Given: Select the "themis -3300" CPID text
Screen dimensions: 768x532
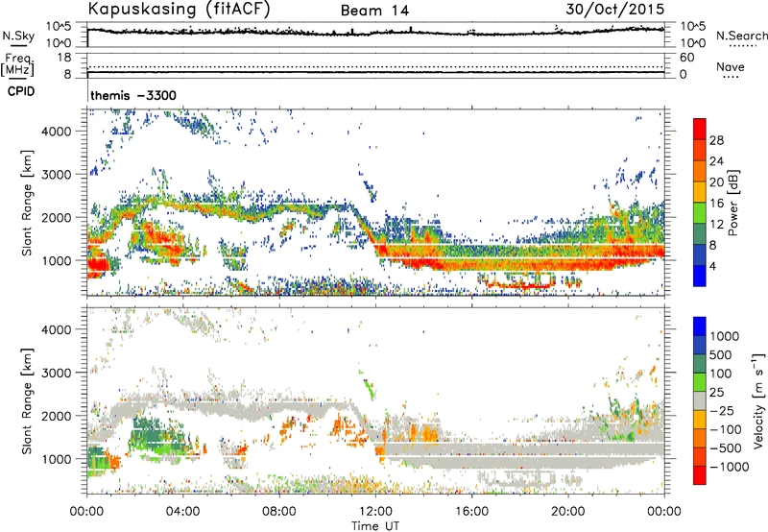Looking at the screenshot, I should pyautogui.click(x=133, y=95).
